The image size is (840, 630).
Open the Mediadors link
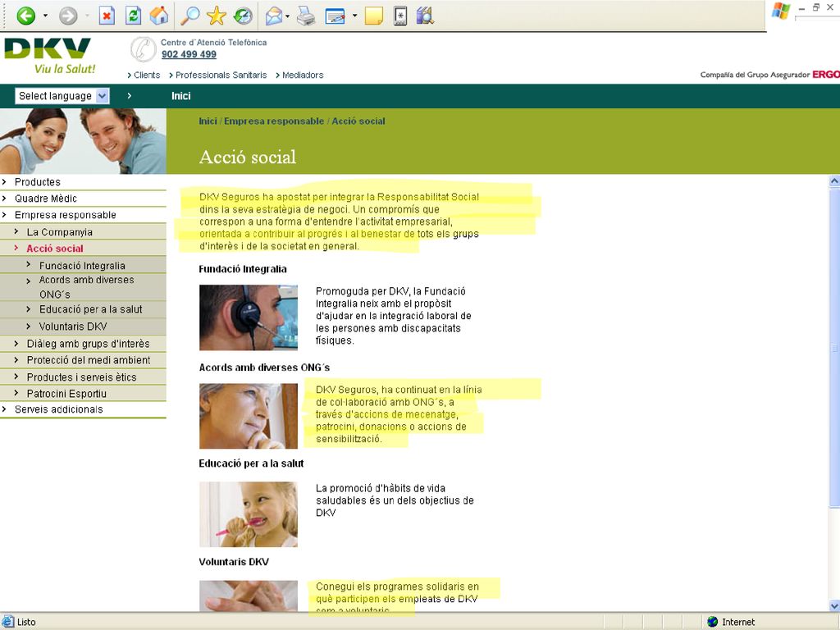tap(303, 75)
